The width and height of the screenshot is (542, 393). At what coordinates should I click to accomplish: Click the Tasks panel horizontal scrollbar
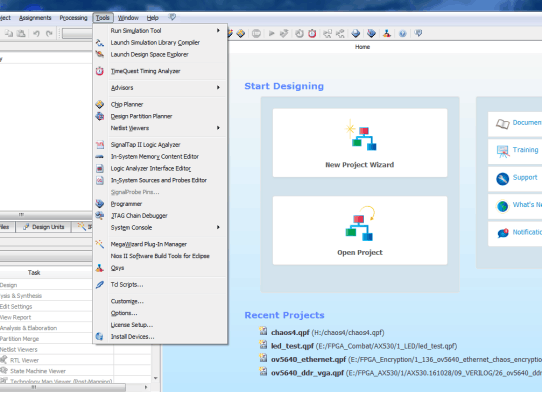pos(62,387)
